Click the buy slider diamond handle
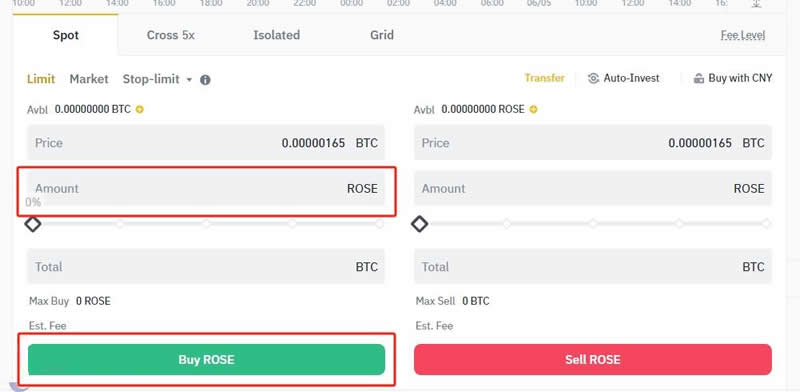Image resolution: width=800 pixels, height=392 pixels. pyautogui.click(x=33, y=224)
